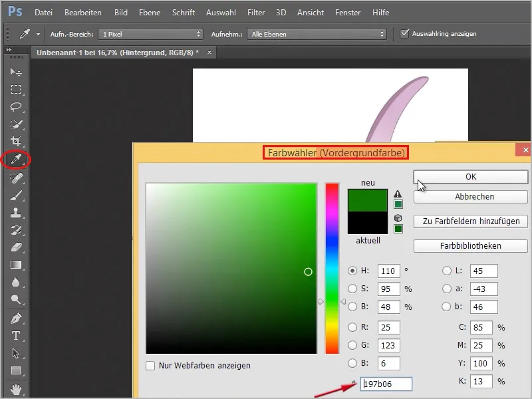This screenshot has width=532, height=399.
Task: Select the Clone Stamp tool
Action: (15, 213)
